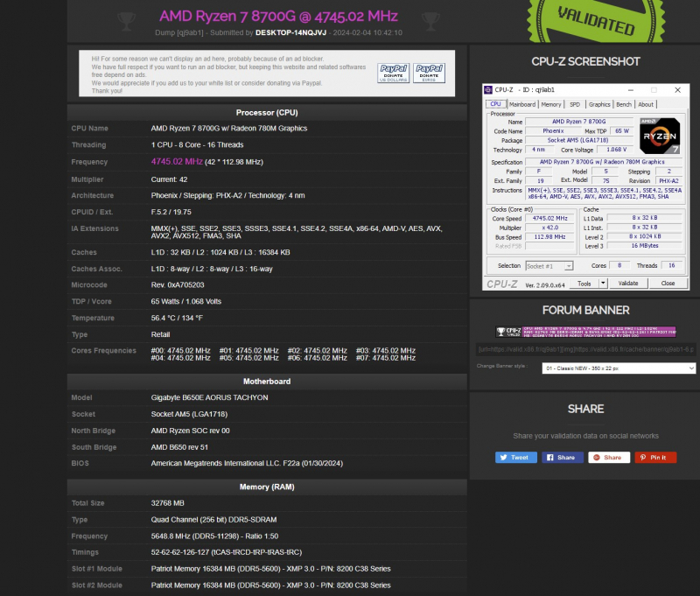Open the SPD tab
The image size is (700, 596).
tap(575, 104)
